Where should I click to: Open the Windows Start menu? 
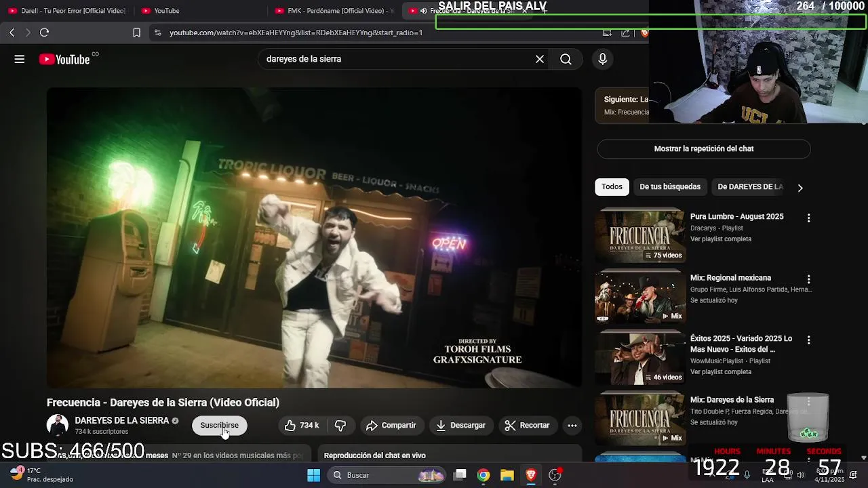pos(313,475)
